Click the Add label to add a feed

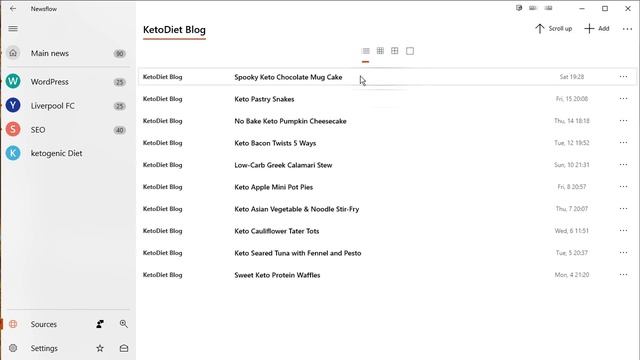coord(604,29)
